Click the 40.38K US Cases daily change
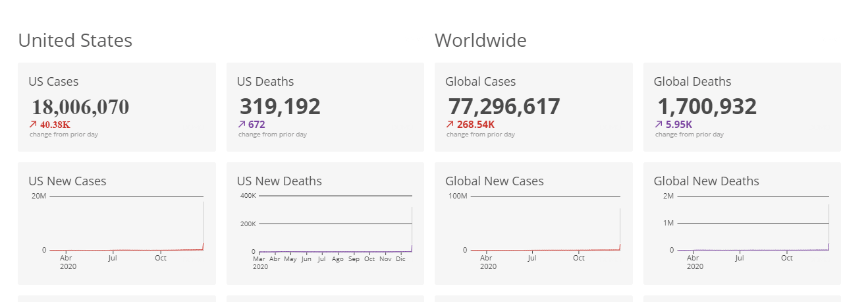 coord(55,124)
